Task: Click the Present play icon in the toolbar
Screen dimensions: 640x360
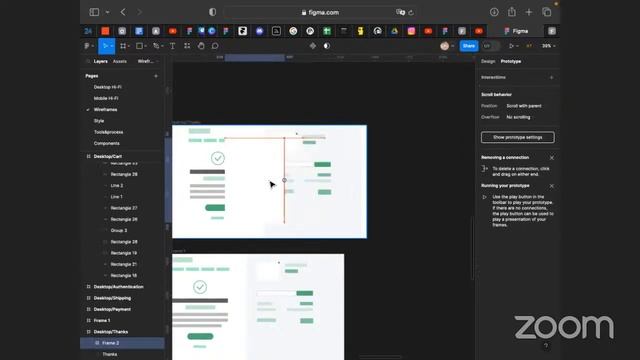Action: (x=512, y=46)
